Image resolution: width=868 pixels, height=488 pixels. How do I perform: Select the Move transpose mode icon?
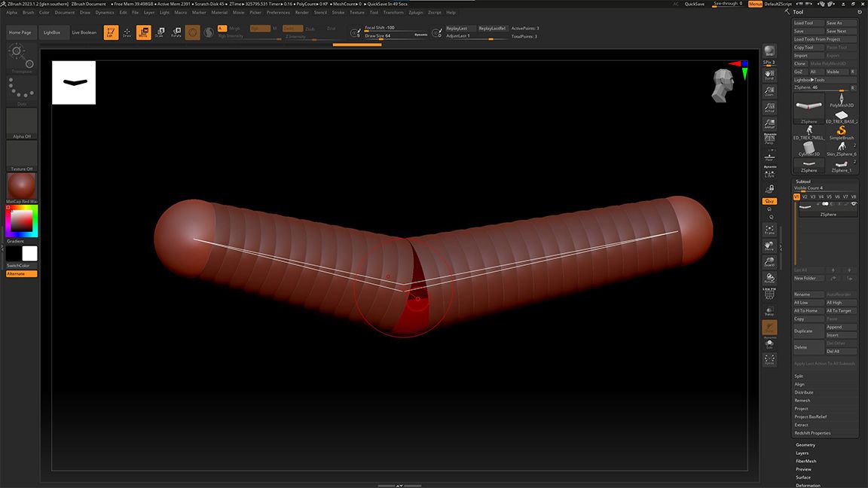[x=143, y=32]
